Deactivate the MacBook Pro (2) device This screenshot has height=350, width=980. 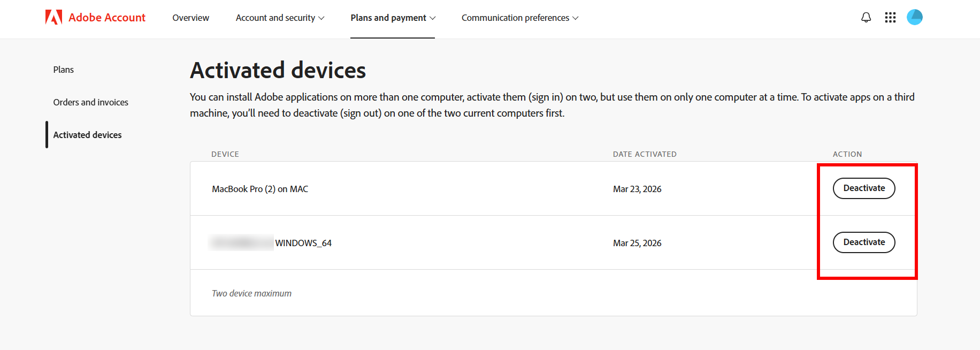864,188
